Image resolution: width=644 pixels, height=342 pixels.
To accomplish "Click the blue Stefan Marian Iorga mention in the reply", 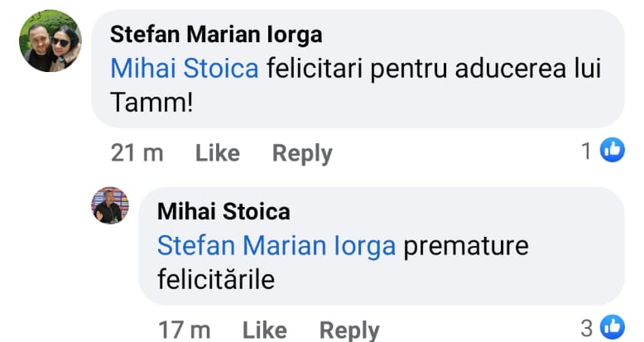I will (276, 246).
